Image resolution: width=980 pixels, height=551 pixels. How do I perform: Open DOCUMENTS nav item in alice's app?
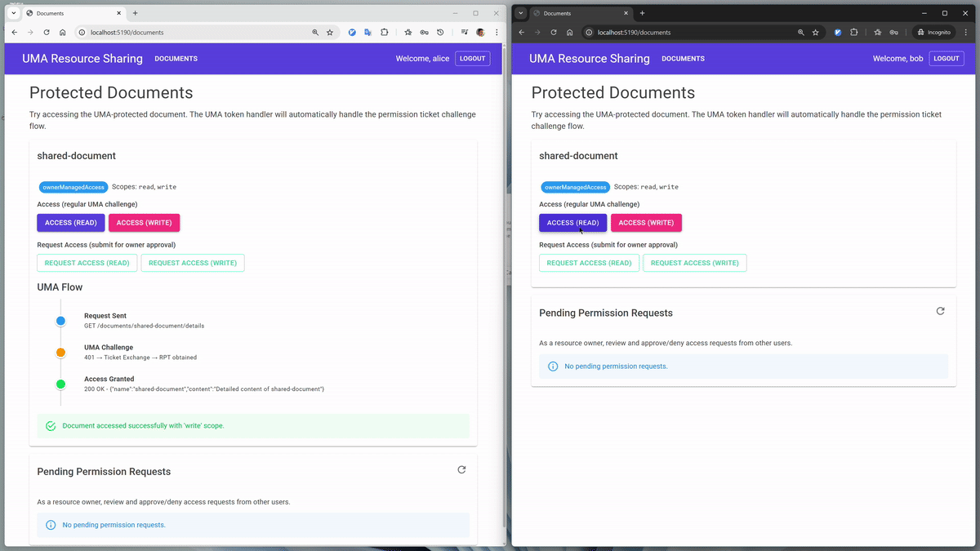pyautogui.click(x=176, y=59)
